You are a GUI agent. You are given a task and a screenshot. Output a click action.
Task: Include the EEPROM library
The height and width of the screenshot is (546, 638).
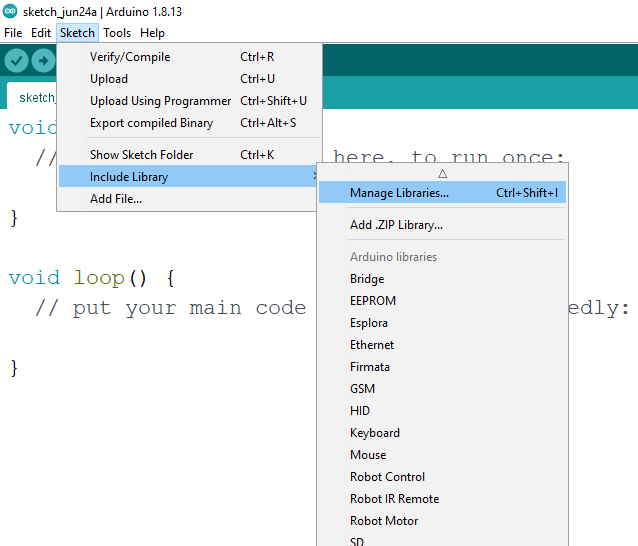point(373,301)
